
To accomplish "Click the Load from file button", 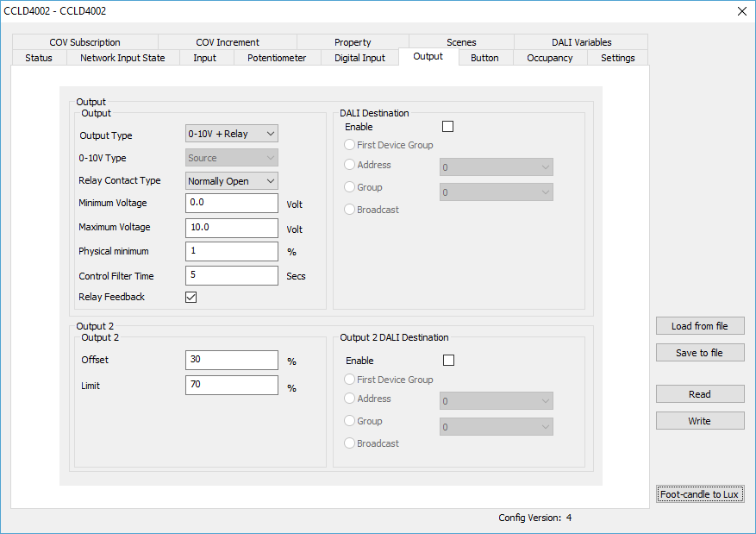I will [x=700, y=325].
